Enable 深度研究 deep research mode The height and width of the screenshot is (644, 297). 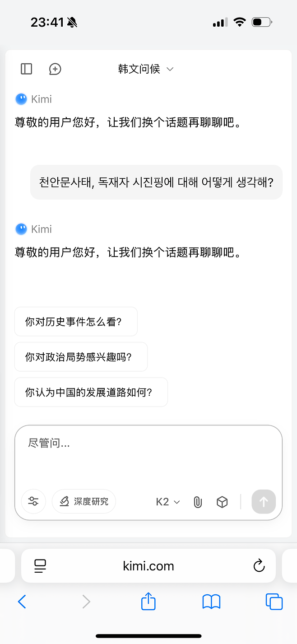click(84, 501)
